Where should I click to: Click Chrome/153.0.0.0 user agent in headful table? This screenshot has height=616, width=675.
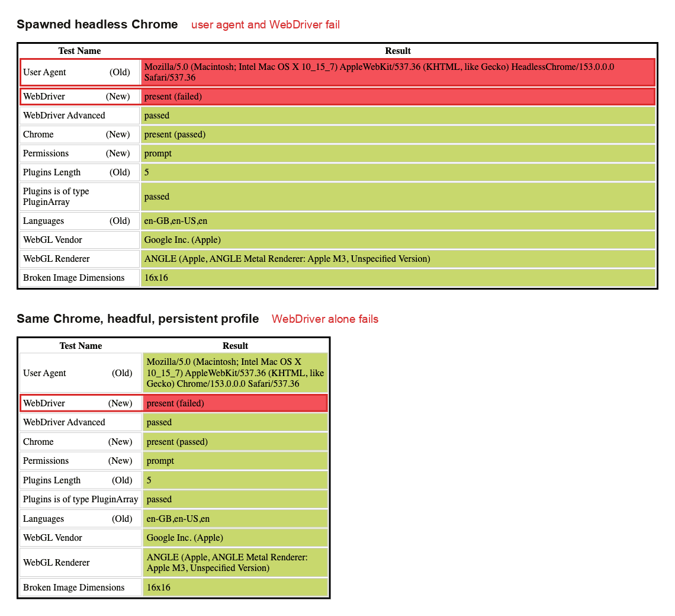(235, 373)
